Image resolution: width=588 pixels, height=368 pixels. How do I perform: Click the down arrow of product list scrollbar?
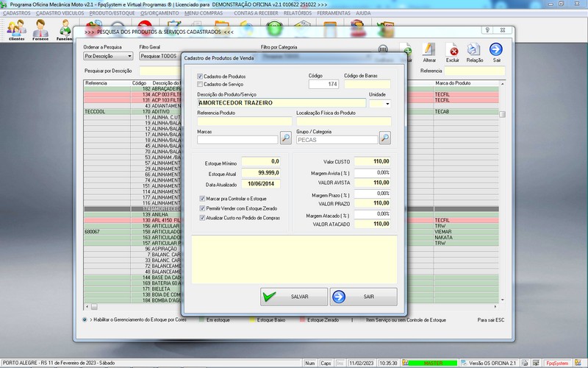502,300
